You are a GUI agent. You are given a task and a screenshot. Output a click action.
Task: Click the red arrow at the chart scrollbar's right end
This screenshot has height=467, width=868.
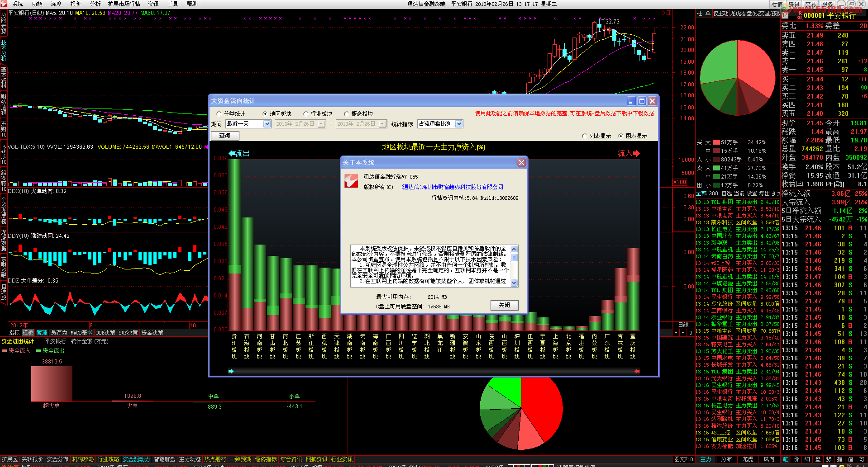tap(637, 371)
